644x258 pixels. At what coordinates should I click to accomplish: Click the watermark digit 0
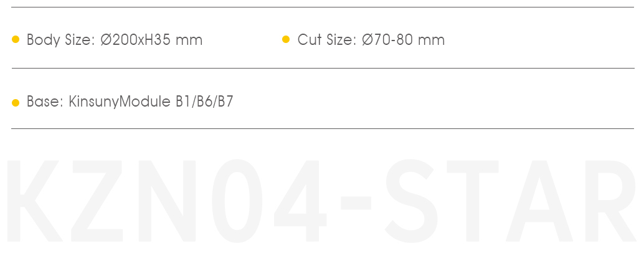237,201
